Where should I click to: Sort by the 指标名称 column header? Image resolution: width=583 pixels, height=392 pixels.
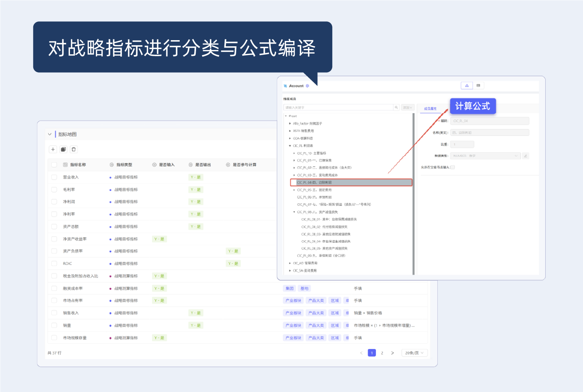pos(78,165)
